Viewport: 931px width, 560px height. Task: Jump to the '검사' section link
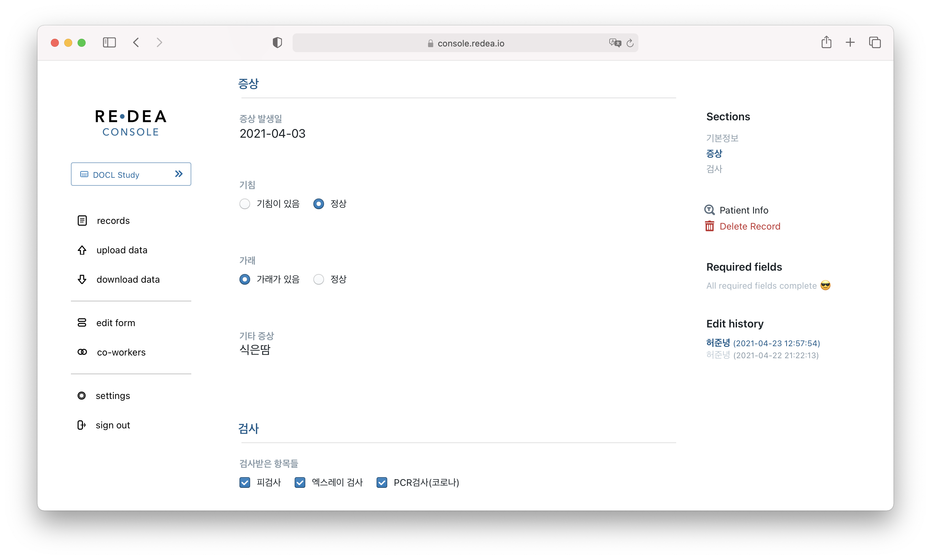pos(714,169)
